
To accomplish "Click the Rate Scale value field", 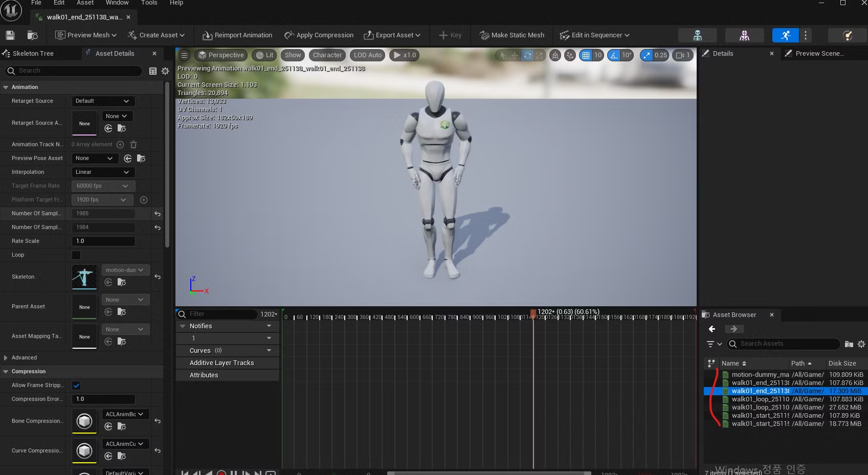I will pos(103,241).
